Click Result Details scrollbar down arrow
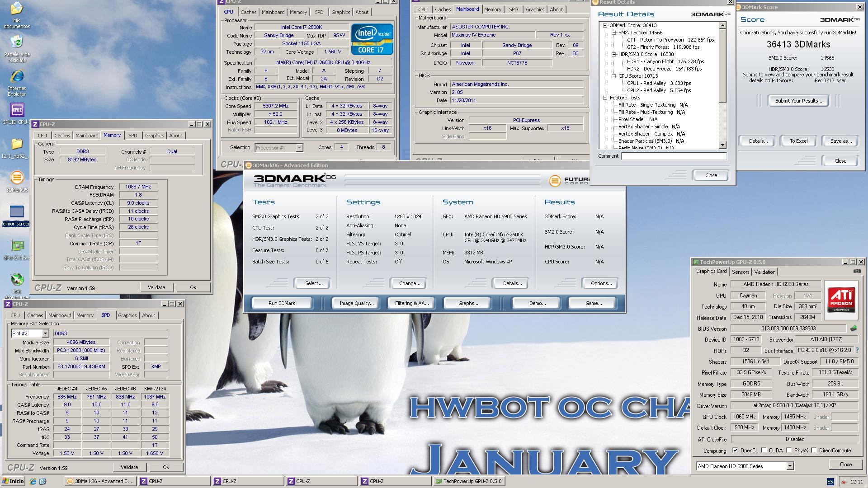 pyautogui.click(x=722, y=145)
